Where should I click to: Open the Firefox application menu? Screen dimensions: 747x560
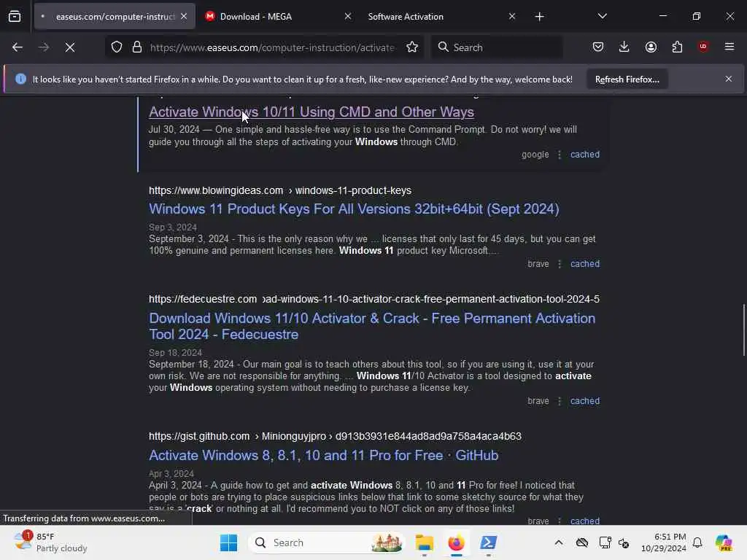729,47
